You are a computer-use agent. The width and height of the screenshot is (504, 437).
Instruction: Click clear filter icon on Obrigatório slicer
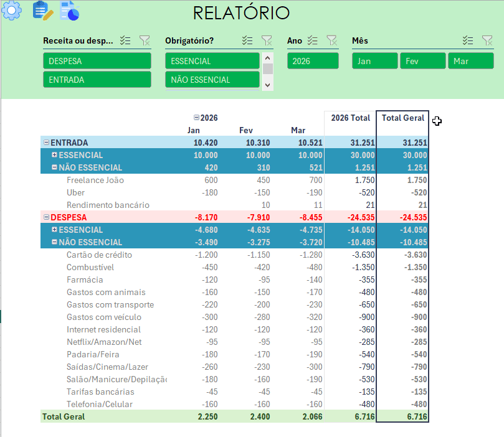click(267, 40)
